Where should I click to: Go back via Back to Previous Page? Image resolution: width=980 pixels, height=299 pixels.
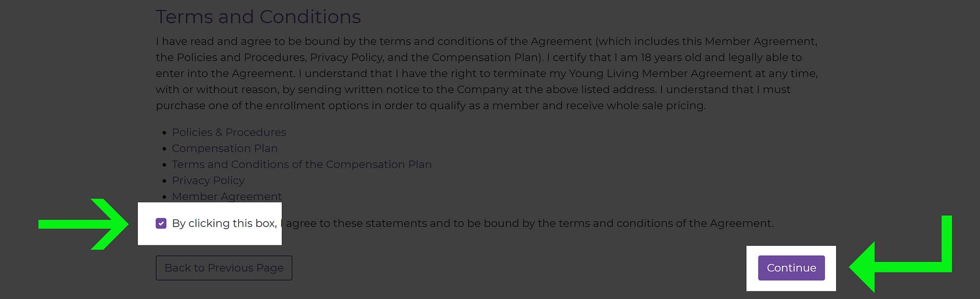[x=224, y=268]
